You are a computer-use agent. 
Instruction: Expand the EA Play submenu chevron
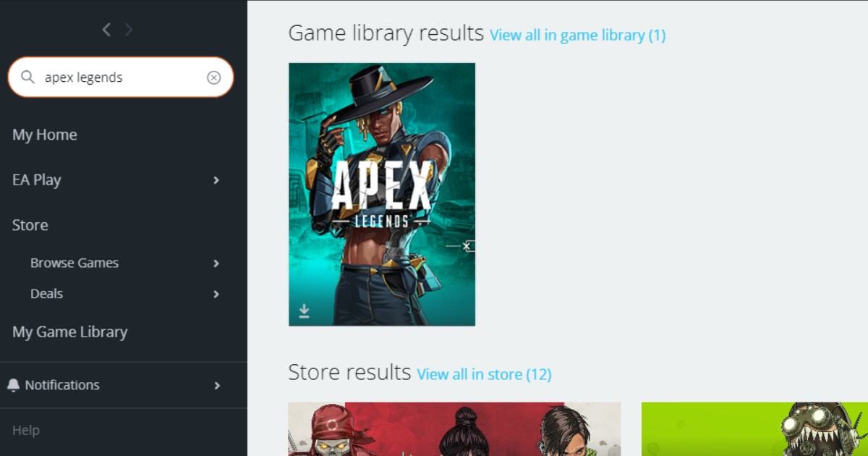pos(216,180)
